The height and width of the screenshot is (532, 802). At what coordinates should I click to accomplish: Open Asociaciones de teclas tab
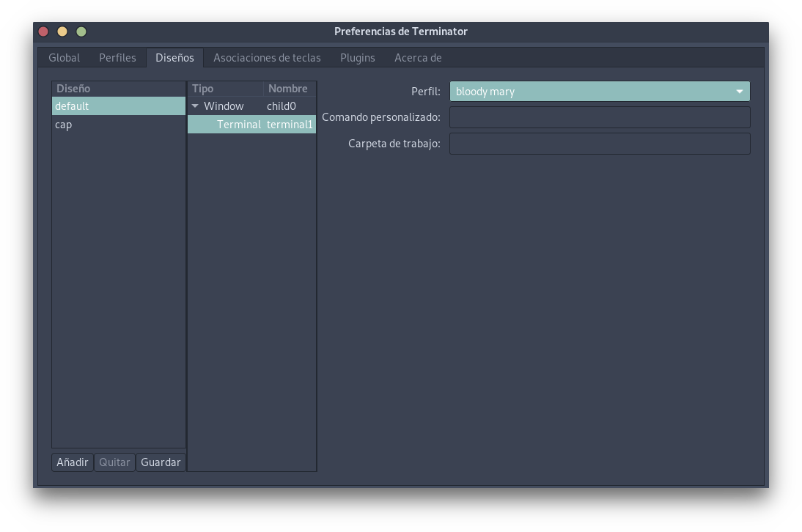[267, 58]
